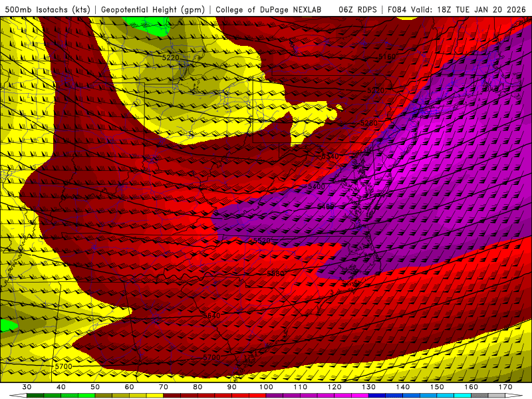Image resolution: width=532 pixels, height=399 pixels.
Task: Click the 160 legend value
Action: (471, 387)
